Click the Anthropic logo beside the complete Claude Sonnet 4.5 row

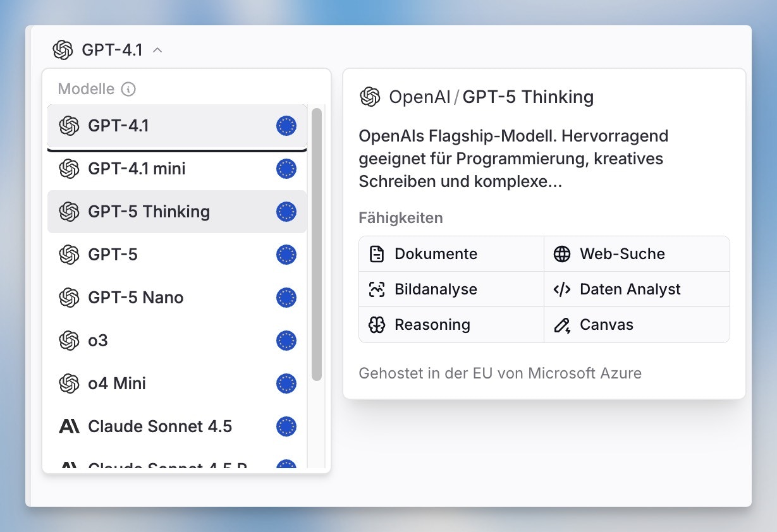point(69,426)
